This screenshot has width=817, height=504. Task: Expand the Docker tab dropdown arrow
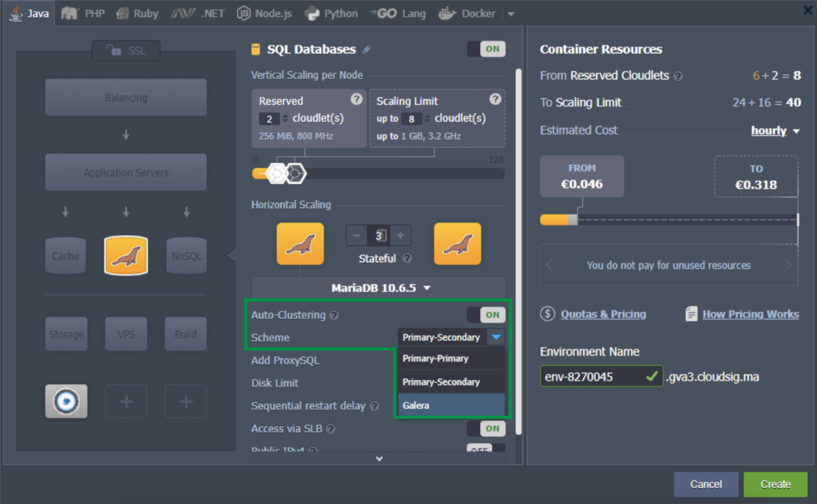click(510, 14)
